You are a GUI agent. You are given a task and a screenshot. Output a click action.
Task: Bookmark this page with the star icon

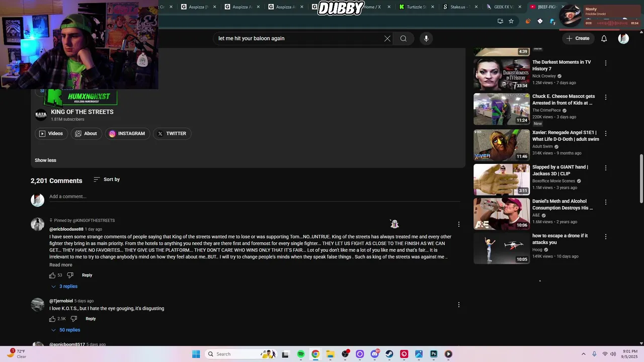511,21
